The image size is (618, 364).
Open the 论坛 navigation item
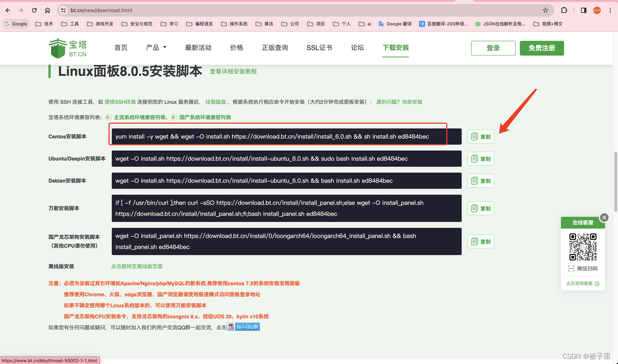click(357, 47)
